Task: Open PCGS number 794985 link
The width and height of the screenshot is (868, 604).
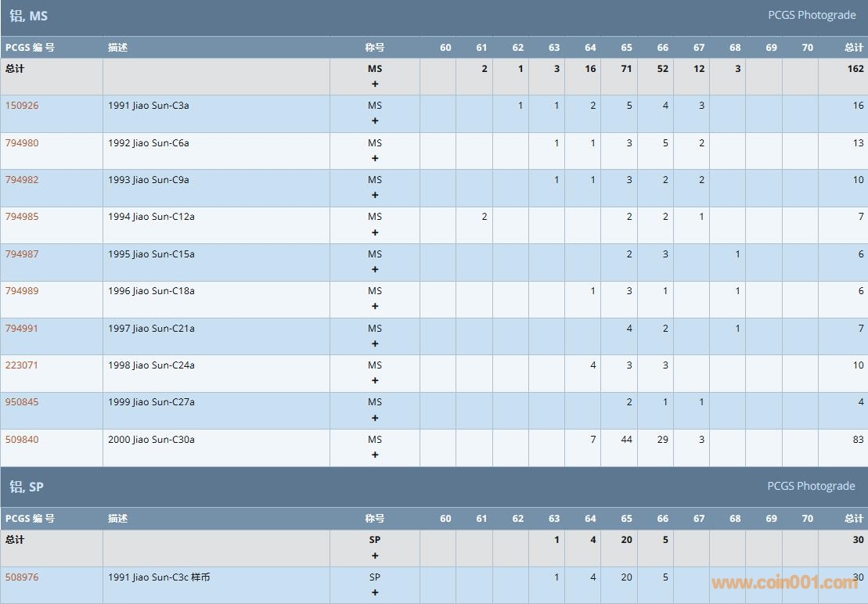Action: coord(22,217)
